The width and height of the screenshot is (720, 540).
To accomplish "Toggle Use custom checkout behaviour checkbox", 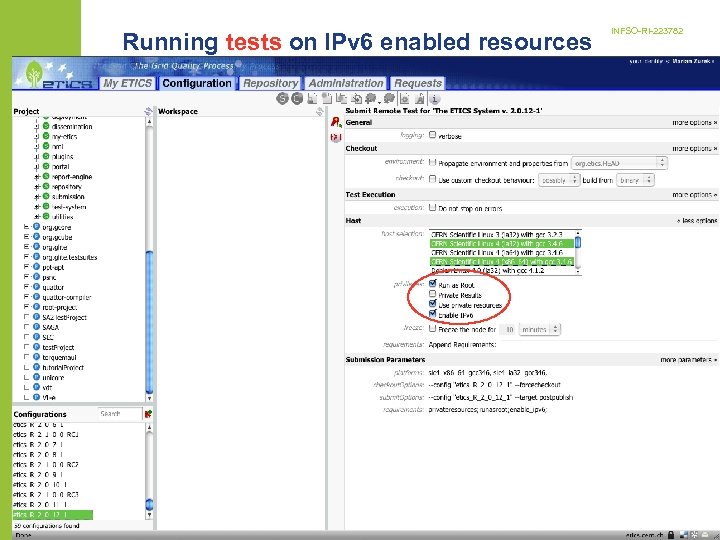I will click(x=433, y=179).
